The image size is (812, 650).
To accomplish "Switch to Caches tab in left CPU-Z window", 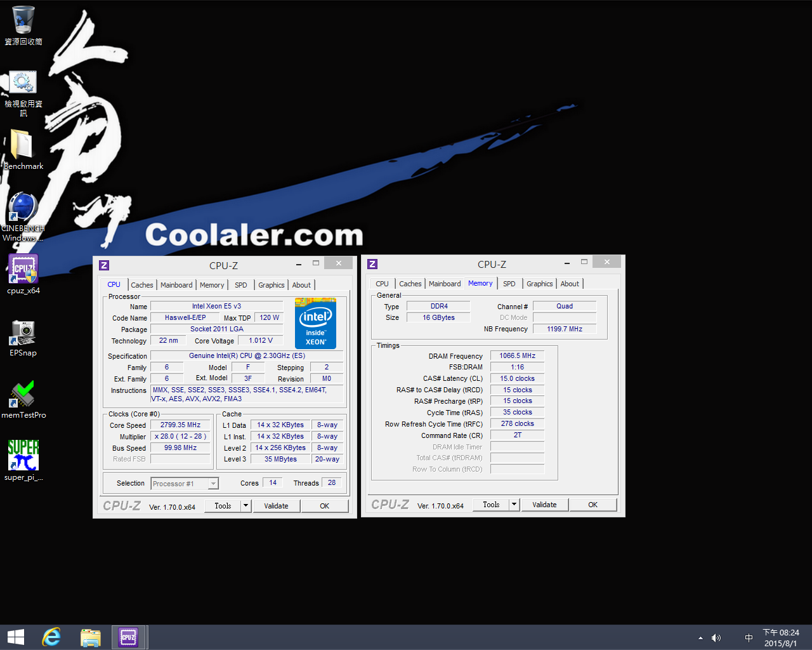I will coord(142,285).
